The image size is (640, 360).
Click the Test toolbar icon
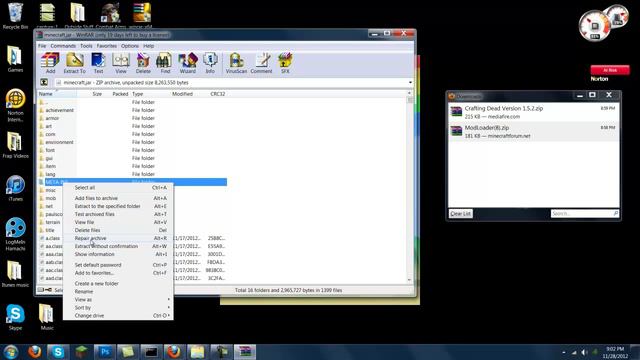pos(98,63)
